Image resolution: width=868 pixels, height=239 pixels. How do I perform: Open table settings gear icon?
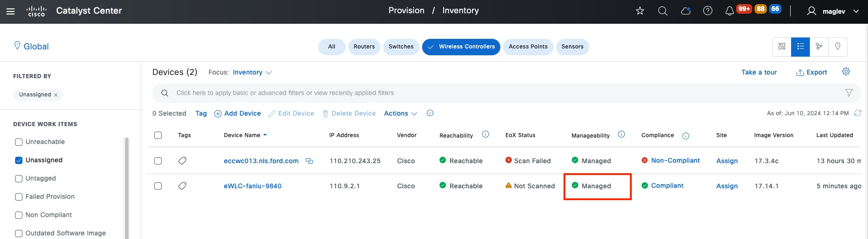tap(846, 72)
